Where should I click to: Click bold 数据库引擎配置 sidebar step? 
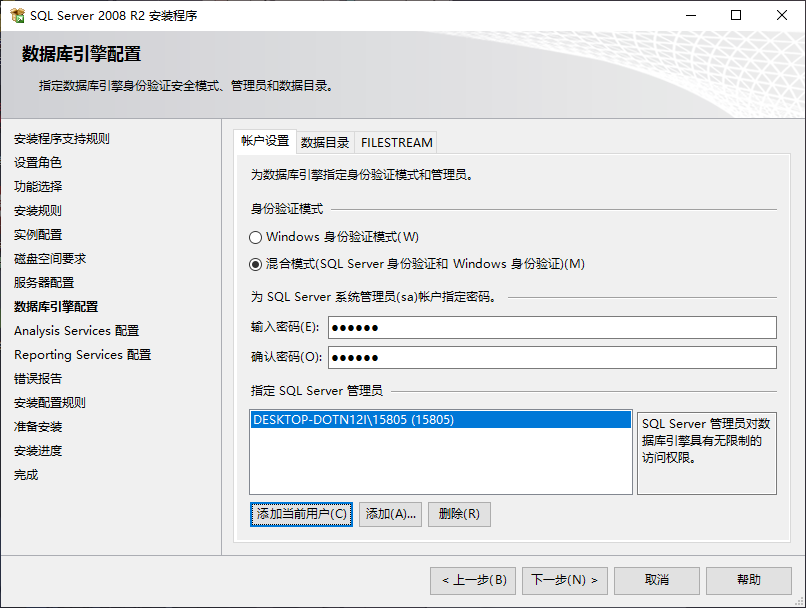56,307
